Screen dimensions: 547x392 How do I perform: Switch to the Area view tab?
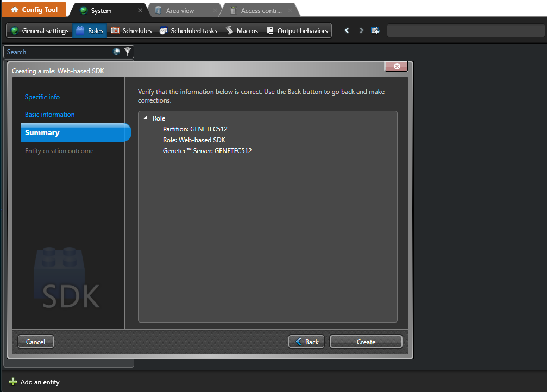point(180,10)
